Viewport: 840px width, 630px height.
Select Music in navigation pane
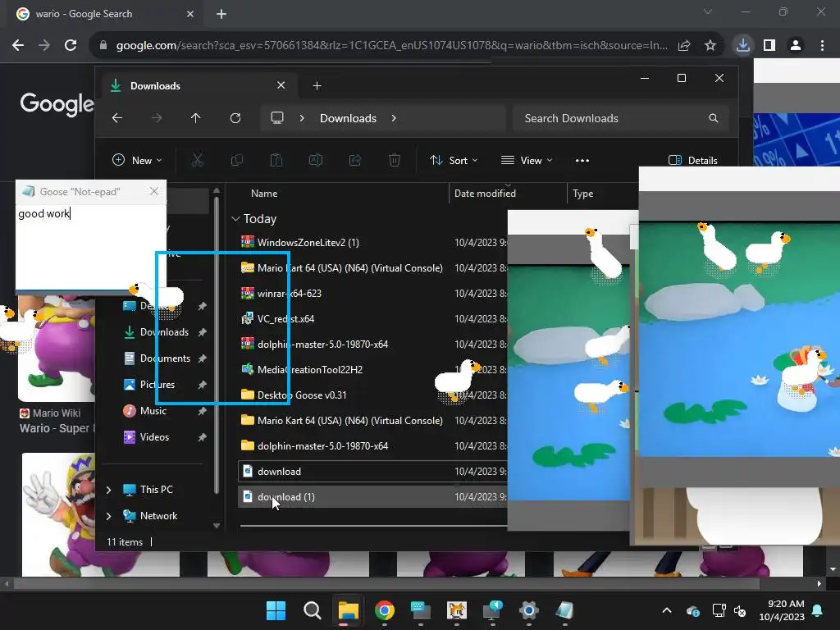153,411
